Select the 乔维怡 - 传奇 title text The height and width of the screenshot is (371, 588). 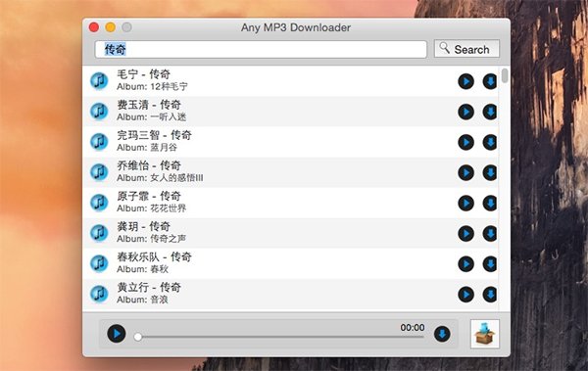149,165
